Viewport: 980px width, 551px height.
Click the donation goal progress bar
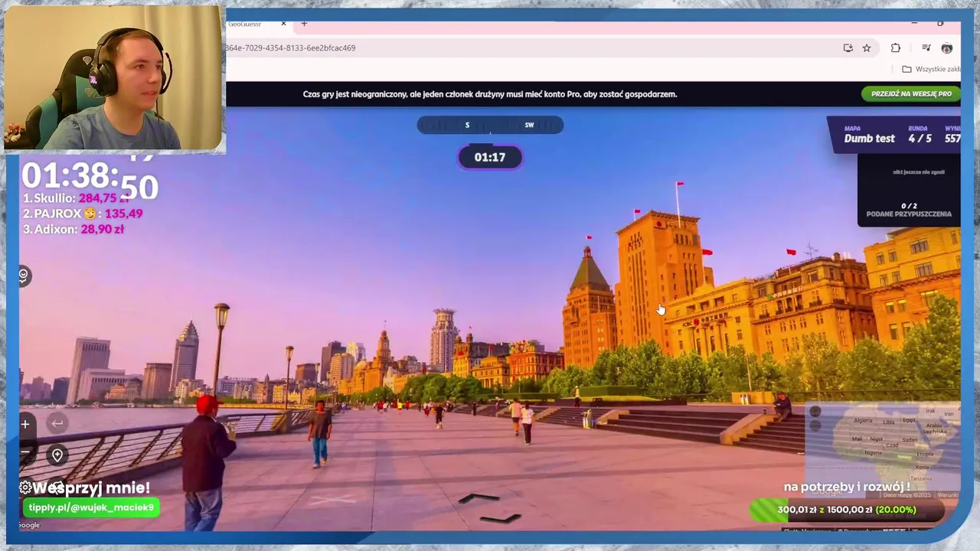coord(846,510)
